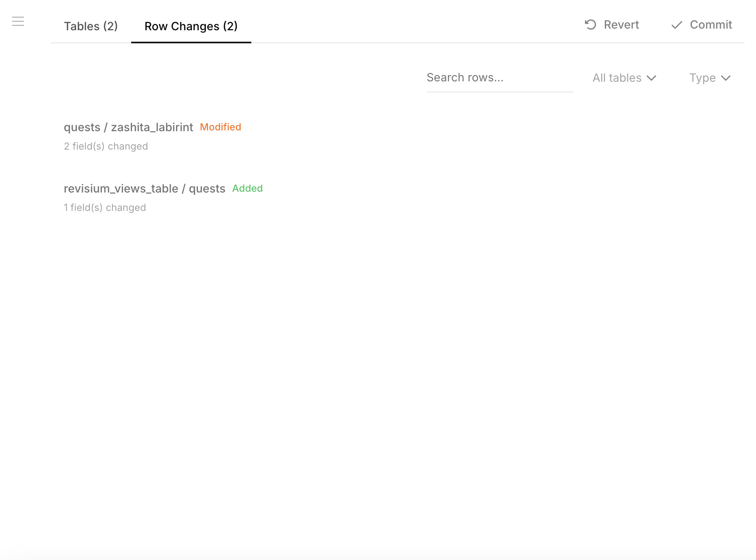Open the hamburger navigation menu

pyautogui.click(x=18, y=20)
